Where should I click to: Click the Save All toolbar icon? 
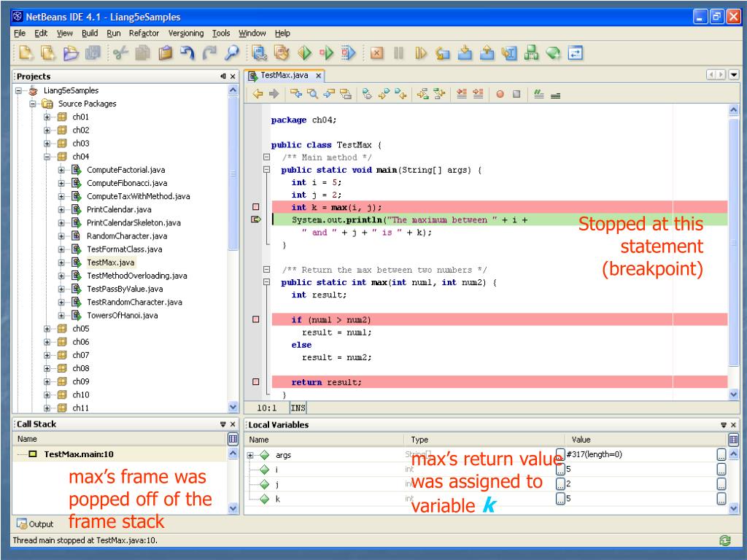tap(93, 52)
